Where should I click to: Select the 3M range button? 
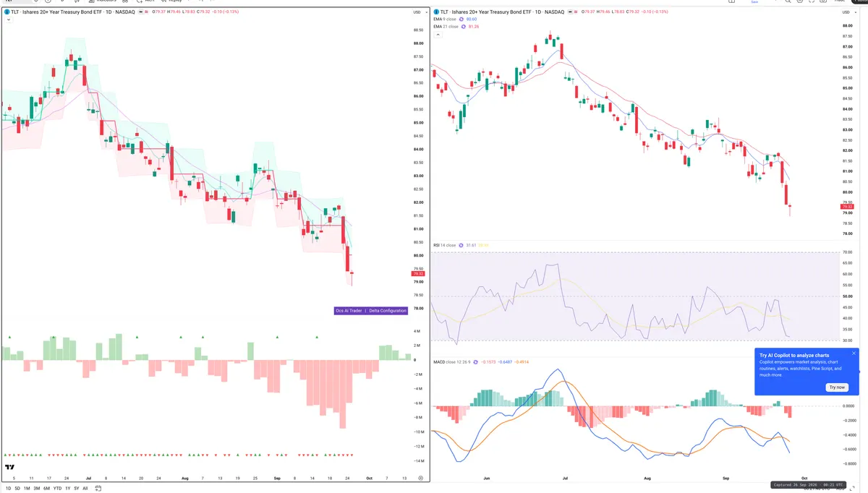(x=37, y=488)
